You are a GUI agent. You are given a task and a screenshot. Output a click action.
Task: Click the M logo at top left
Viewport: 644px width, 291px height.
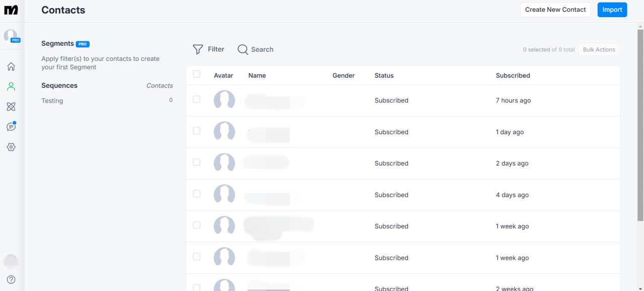coord(11,10)
